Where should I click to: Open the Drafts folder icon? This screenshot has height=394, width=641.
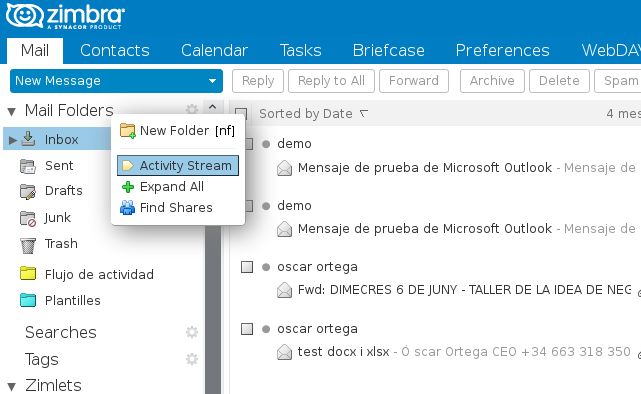point(28,191)
